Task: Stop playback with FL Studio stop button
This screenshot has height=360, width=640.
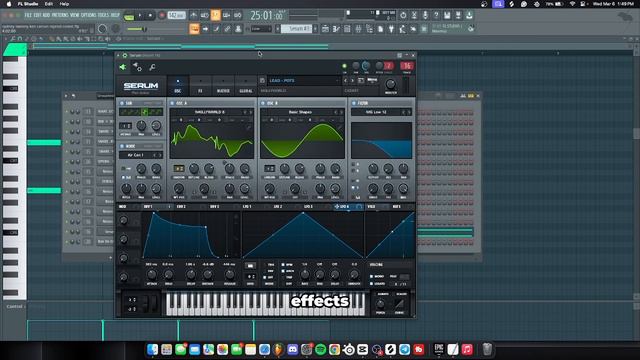Action: tap(150, 16)
